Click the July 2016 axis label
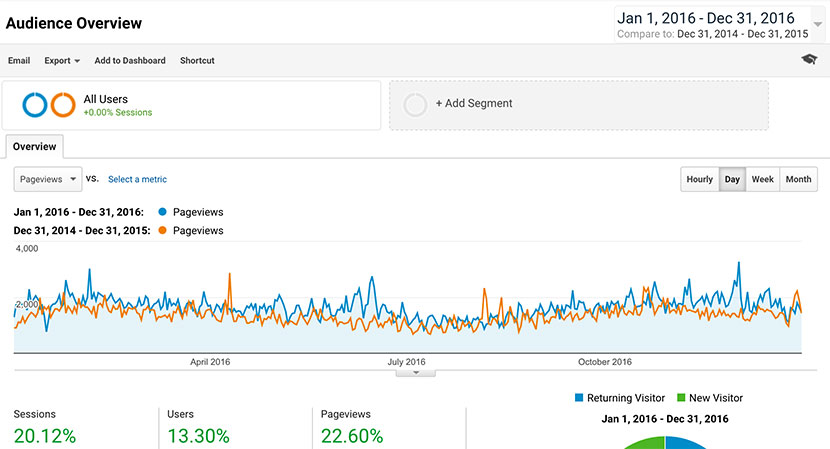 [406, 362]
